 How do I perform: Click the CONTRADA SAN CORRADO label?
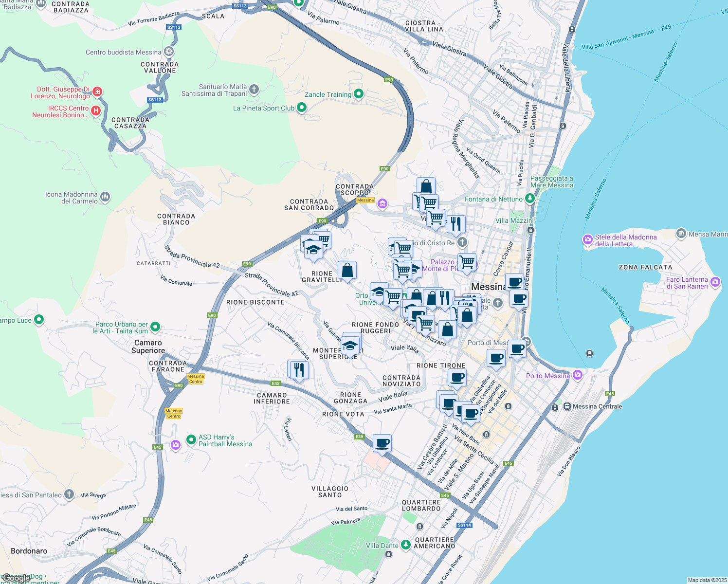tap(309, 204)
